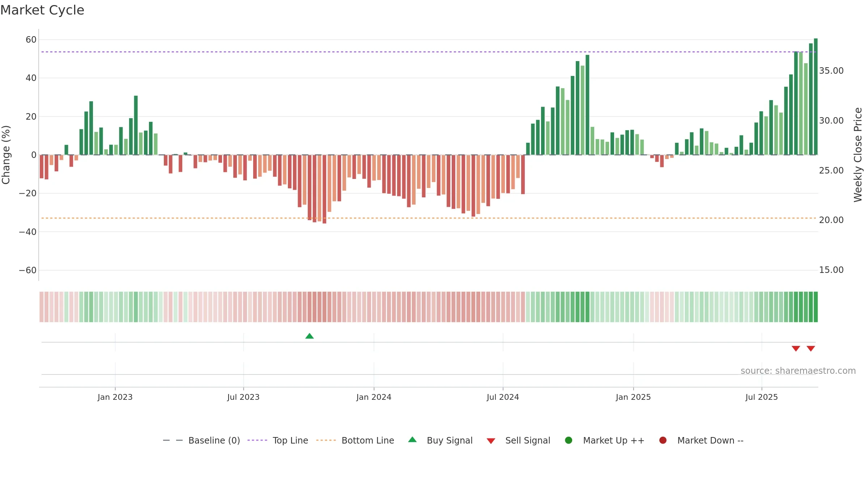Click the Jan 2024 axis label

point(374,397)
